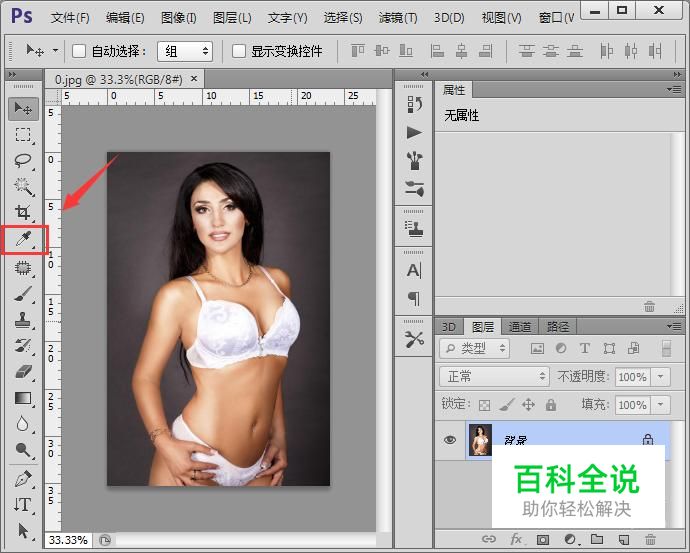Toggle shape layer filter

(609, 349)
